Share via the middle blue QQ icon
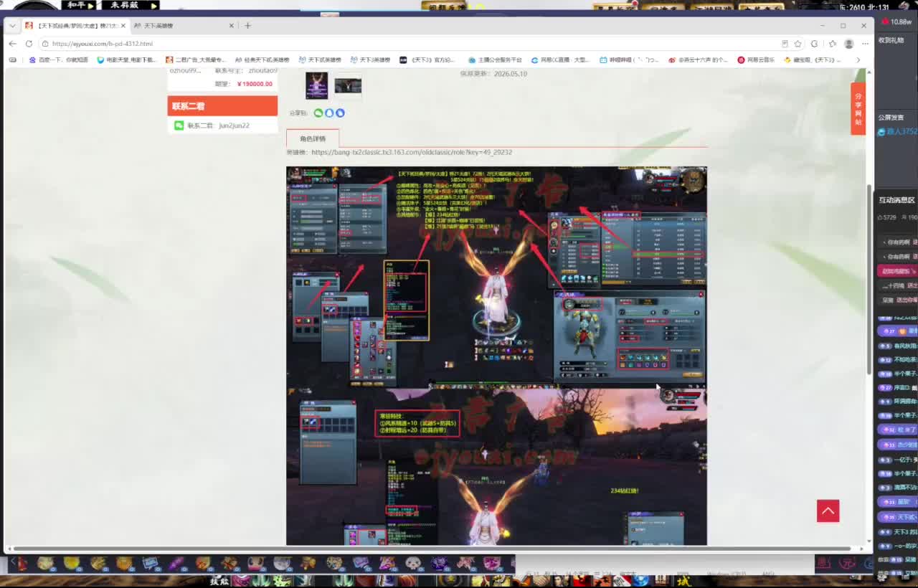This screenshot has height=588, width=918. (x=329, y=113)
